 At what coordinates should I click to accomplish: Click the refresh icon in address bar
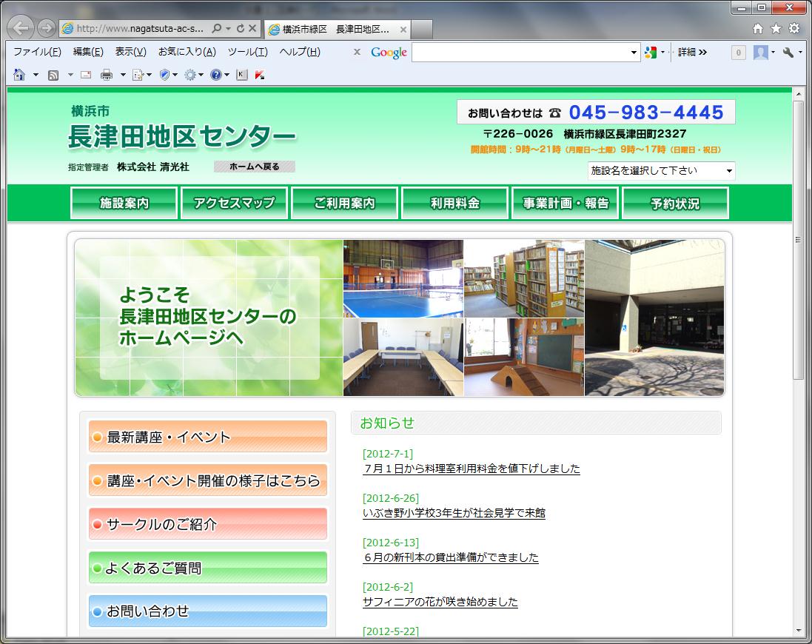[x=241, y=29]
